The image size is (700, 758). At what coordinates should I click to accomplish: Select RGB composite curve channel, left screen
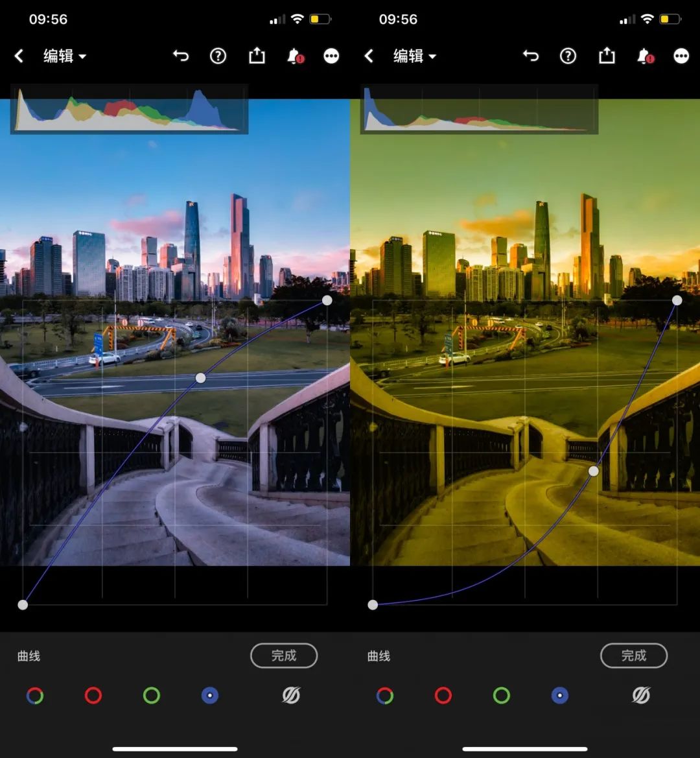(35, 696)
